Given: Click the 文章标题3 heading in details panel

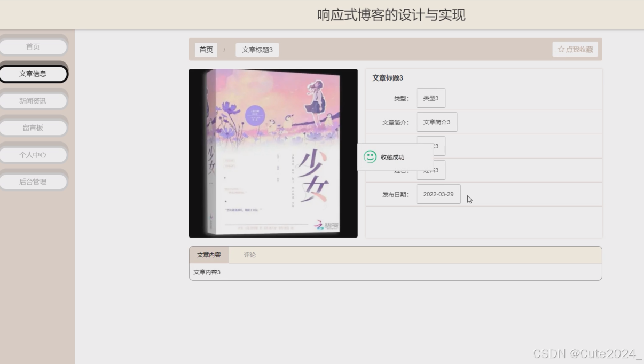Looking at the screenshot, I should point(388,78).
